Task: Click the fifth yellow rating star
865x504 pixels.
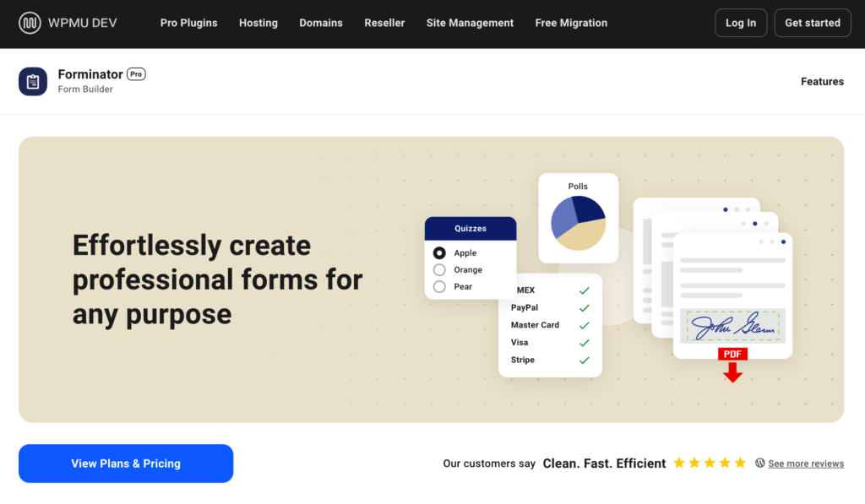Action: tap(740, 463)
